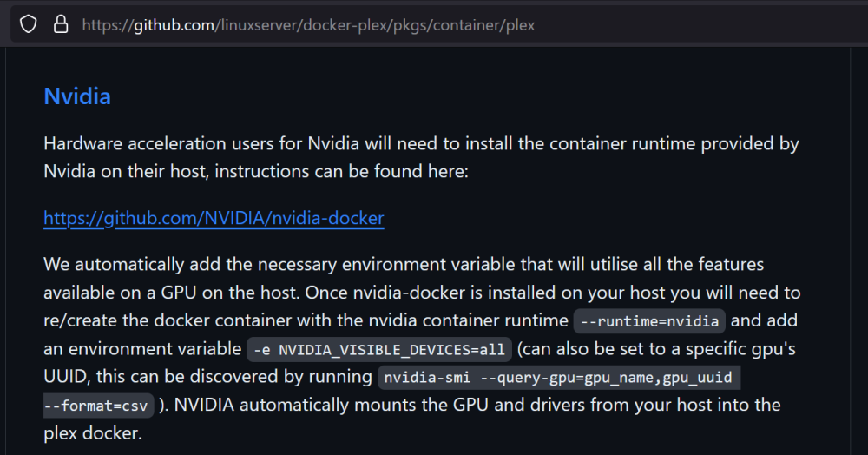Open the Nvidia section heading link
868x455 pixels.
point(77,96)
